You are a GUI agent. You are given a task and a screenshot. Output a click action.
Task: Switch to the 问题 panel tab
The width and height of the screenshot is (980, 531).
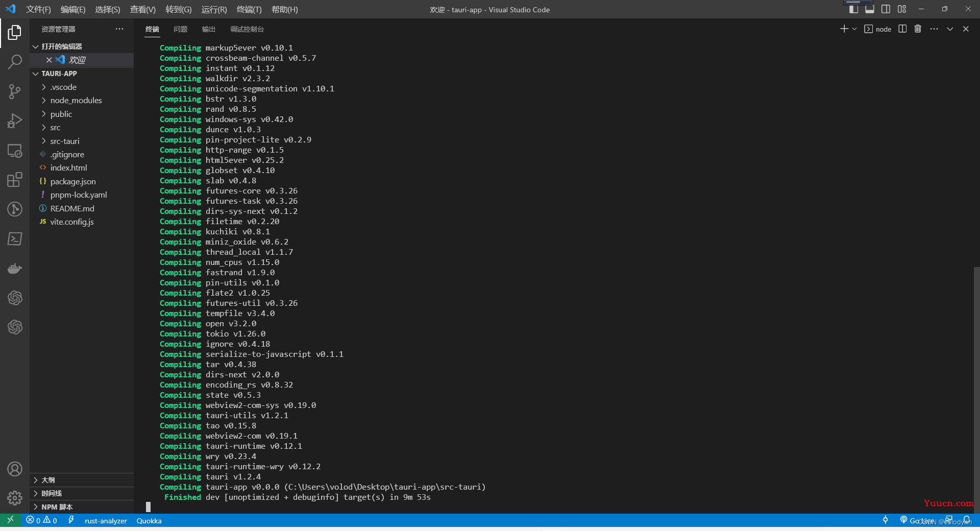(181, 29)
